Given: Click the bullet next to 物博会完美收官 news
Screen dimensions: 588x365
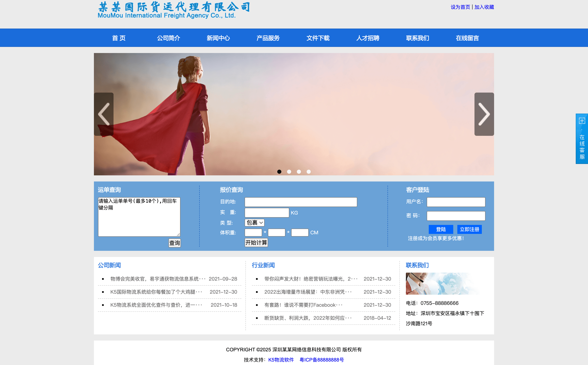Looking at the screenshot, I should [103, 279].
